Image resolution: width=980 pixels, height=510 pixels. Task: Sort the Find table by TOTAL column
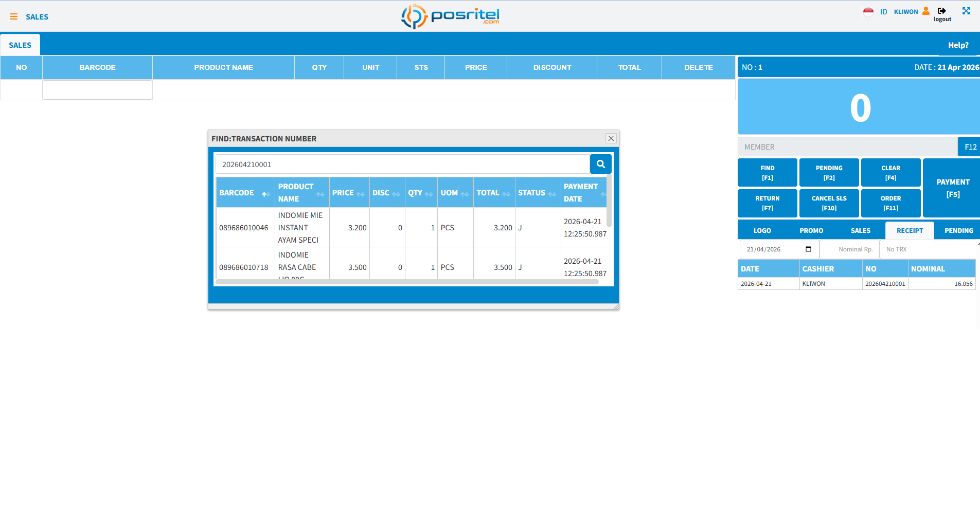click(x=494, y=193)
